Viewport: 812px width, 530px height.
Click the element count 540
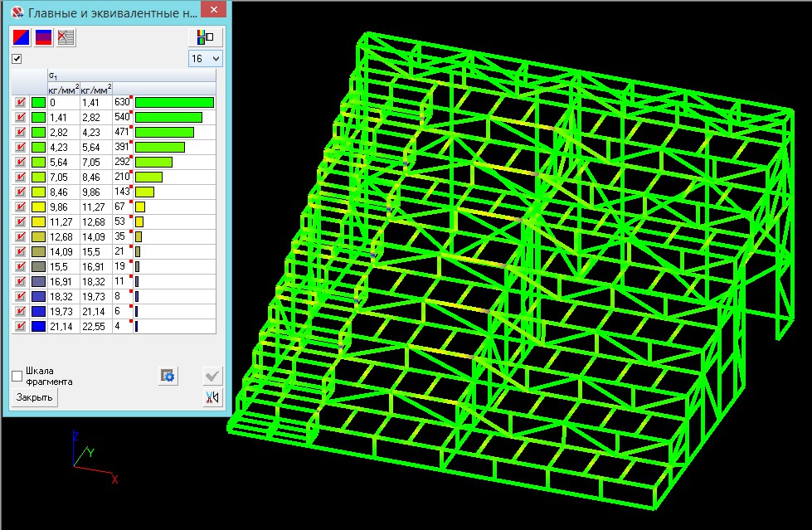pos(122,117)
